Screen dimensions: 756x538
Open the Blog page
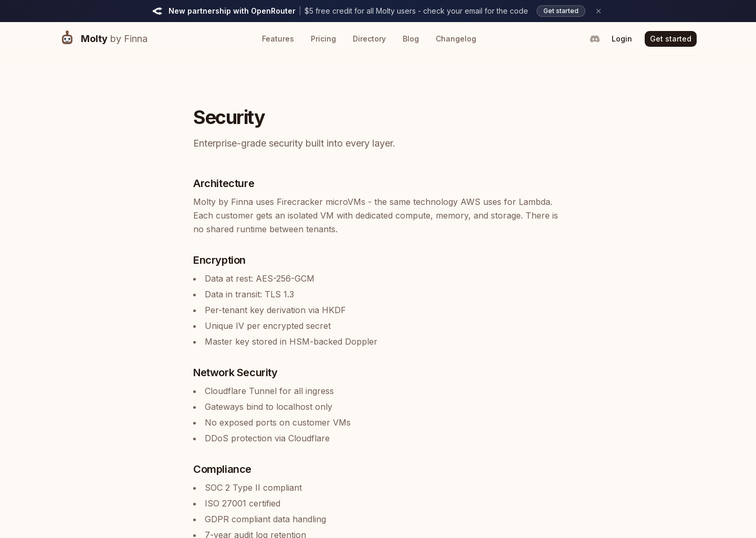click(411, 39)
